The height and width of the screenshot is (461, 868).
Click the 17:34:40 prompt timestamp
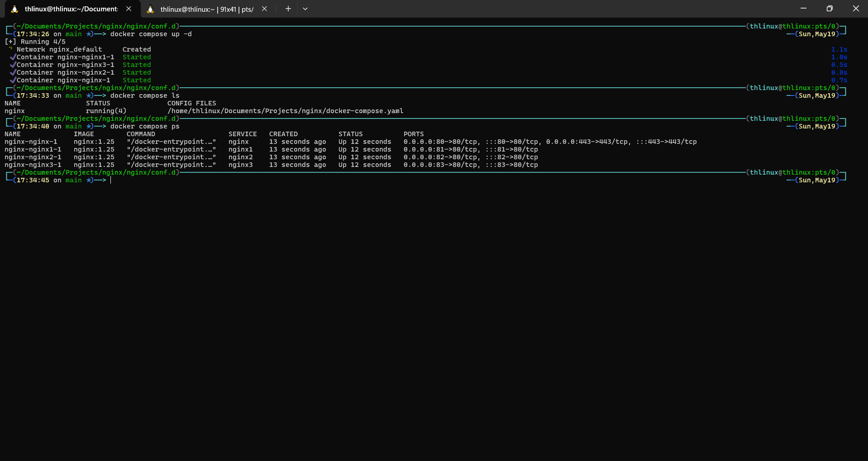[33, 127]
